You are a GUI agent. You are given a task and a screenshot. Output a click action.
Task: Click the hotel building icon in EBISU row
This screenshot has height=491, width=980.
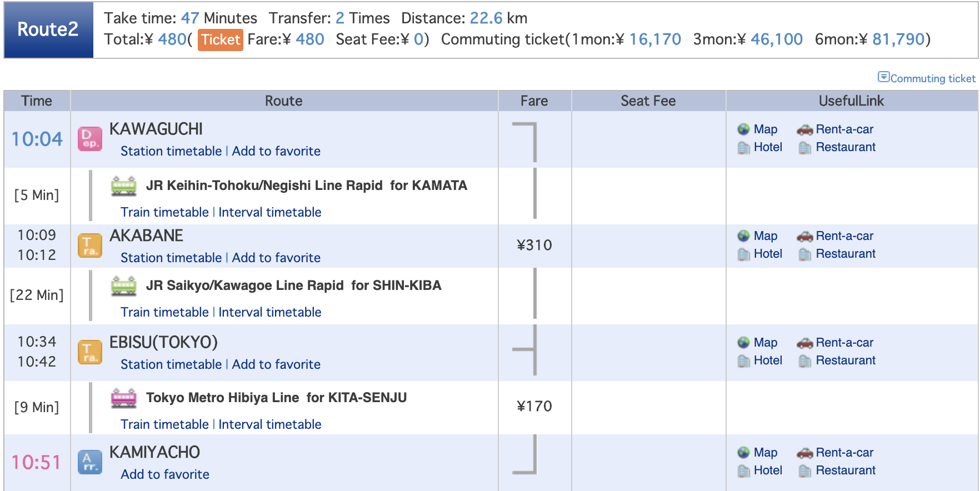coord(744,361)
